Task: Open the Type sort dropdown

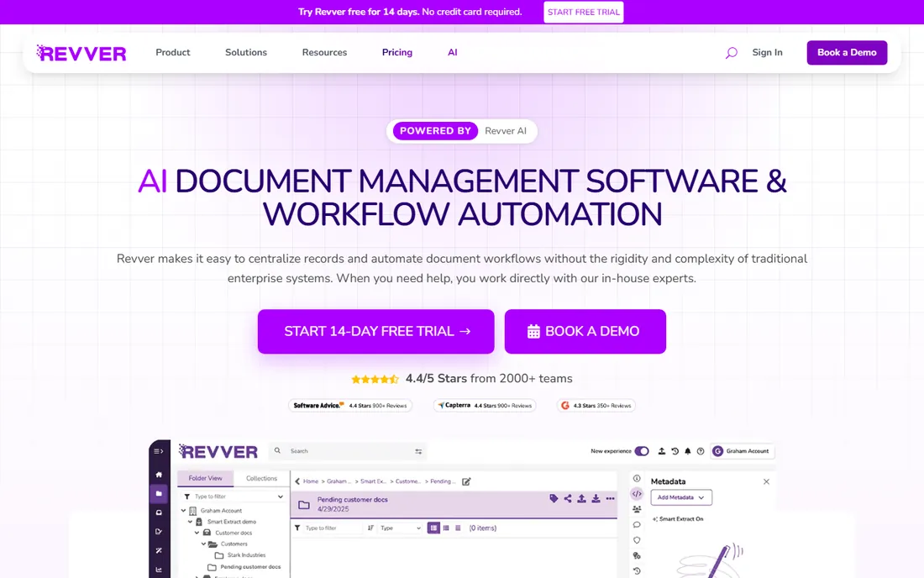Action: click(x=400, y=528)
